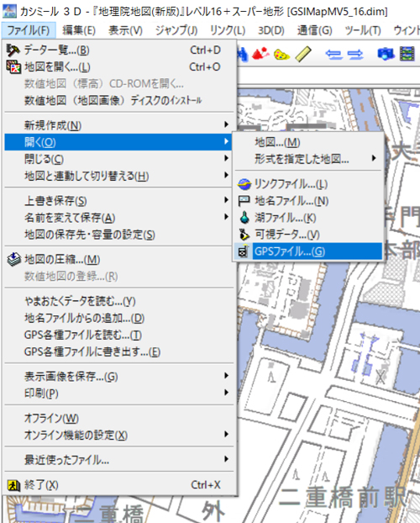
Task: Open the 3D(D) menu
Action: point(271,30)
